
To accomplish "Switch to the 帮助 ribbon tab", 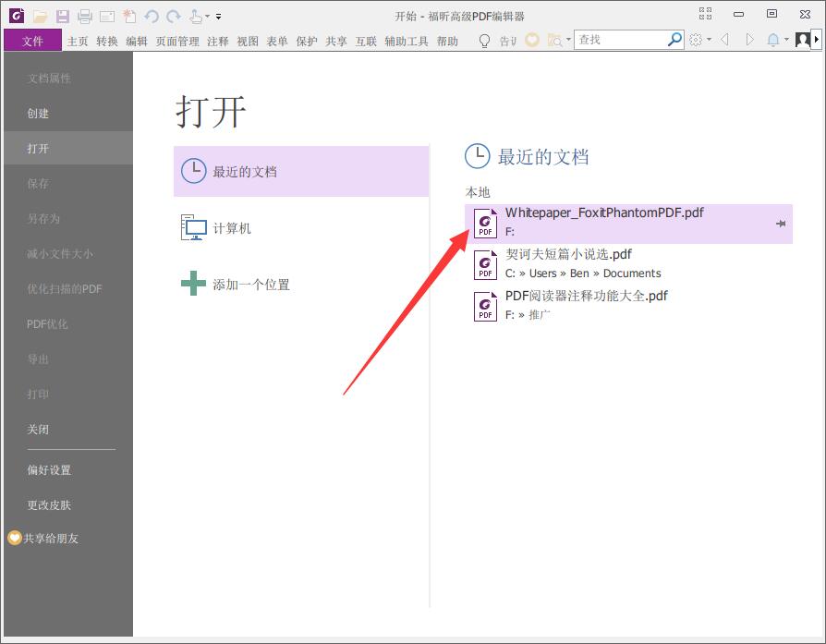I will coord(447,41).
